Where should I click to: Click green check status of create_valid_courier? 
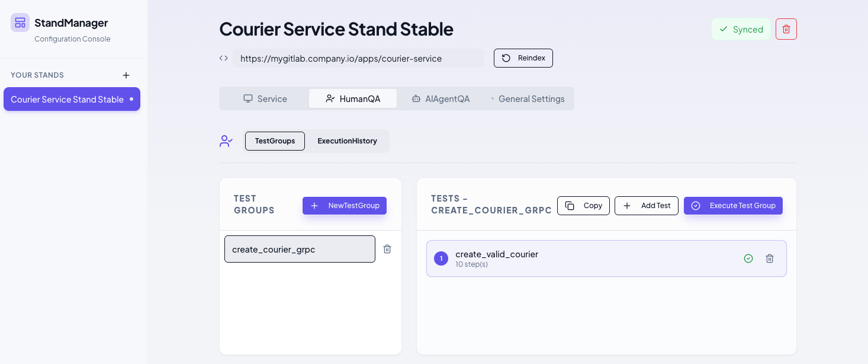click(748, 258)
